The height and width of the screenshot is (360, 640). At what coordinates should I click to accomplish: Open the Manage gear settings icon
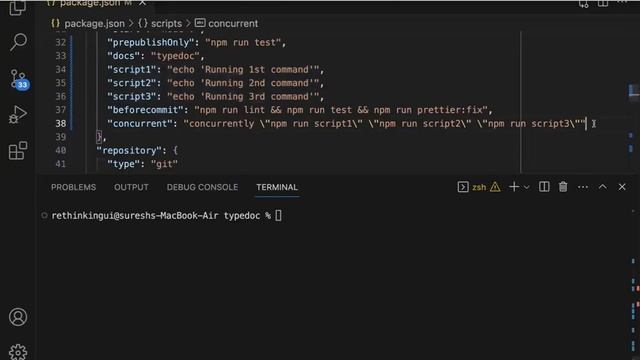pyautogui.click(x=18, y=352)
